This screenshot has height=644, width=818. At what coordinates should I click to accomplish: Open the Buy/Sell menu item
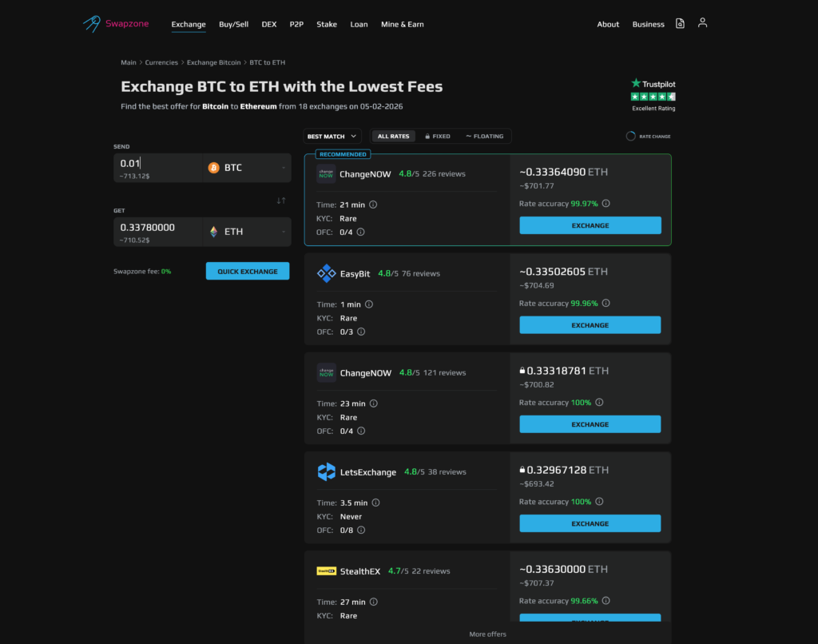pyautogui.click(x=233, y=24)
